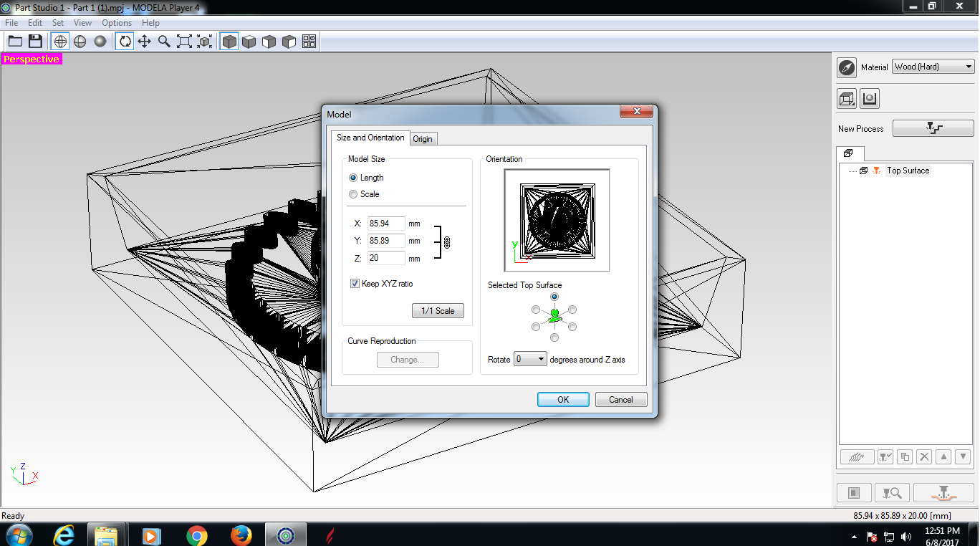Select the Zoom magnifier tool
This screenshot has width=980, height=546.
point(165,42)
